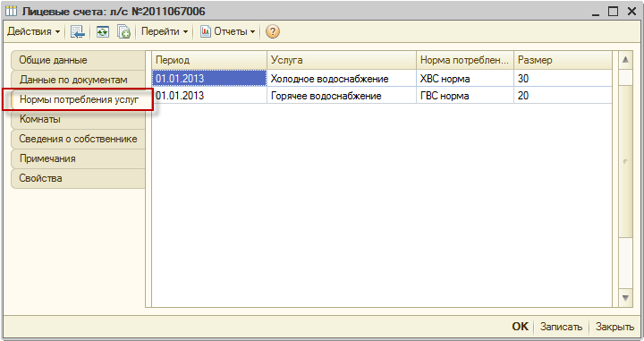Click the copy-as-new-document toolbar icon

tap(123, 31)
